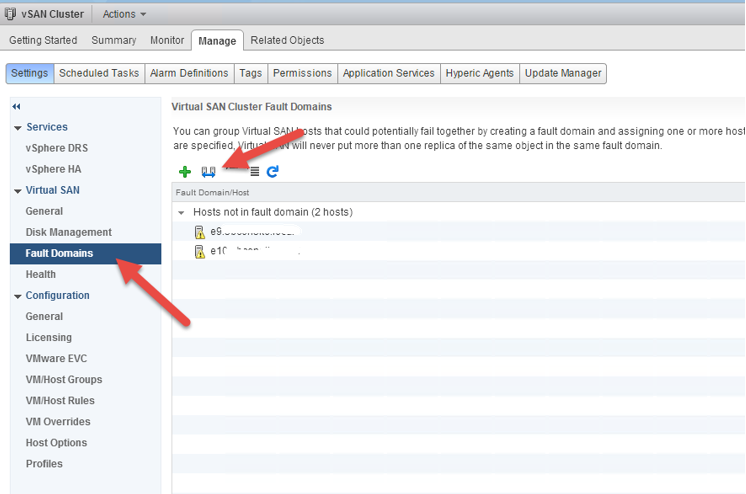Viewport: 746px width, 494px height.
Task: Select host row starting with e10
Action: click(x=458, y=251)
